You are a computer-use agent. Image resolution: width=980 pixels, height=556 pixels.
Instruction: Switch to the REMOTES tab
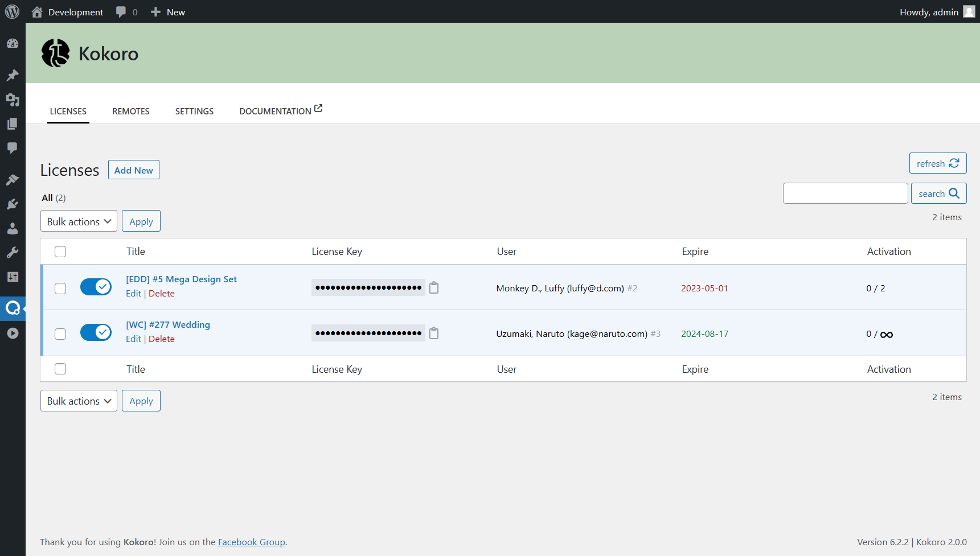[130, 111]
